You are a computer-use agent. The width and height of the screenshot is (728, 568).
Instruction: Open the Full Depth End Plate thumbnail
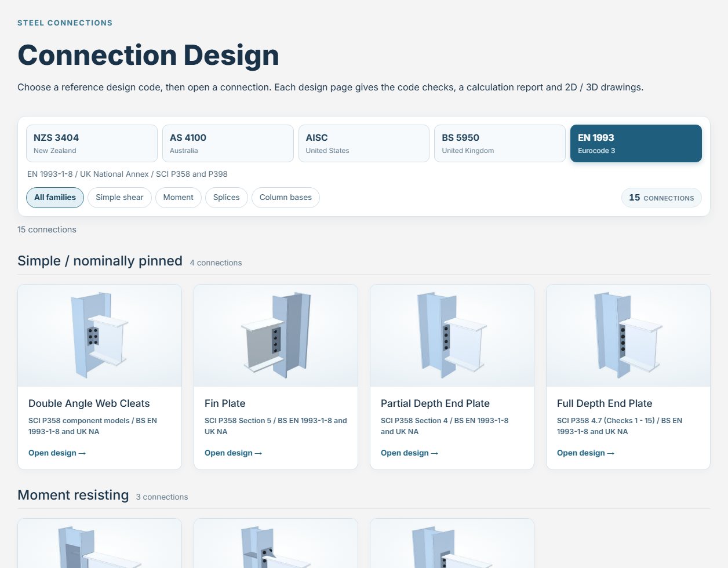(628, 336)
